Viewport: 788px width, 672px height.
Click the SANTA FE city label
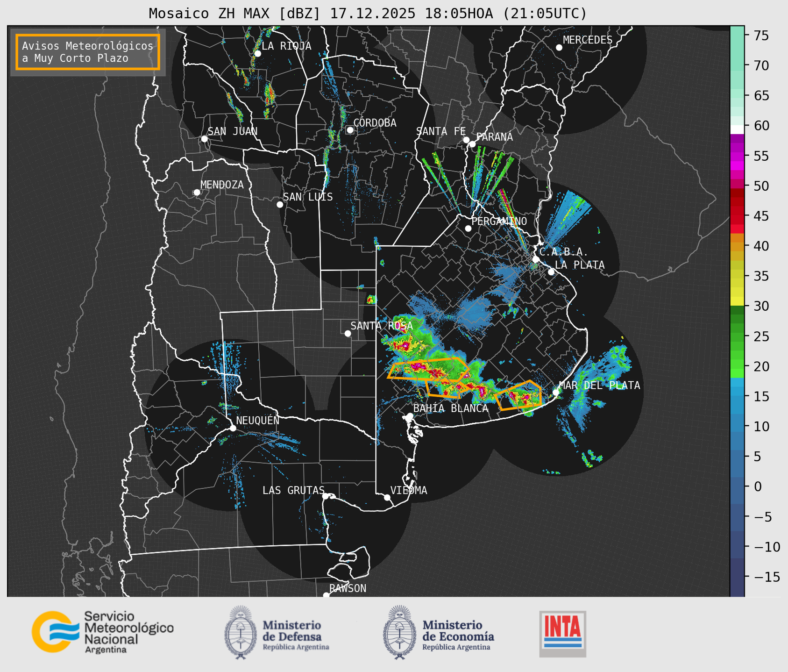pos(441,131)
